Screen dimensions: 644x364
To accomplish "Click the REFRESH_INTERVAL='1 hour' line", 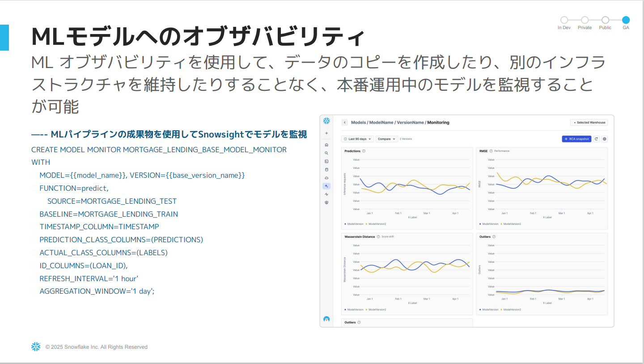I will (89, 278).
